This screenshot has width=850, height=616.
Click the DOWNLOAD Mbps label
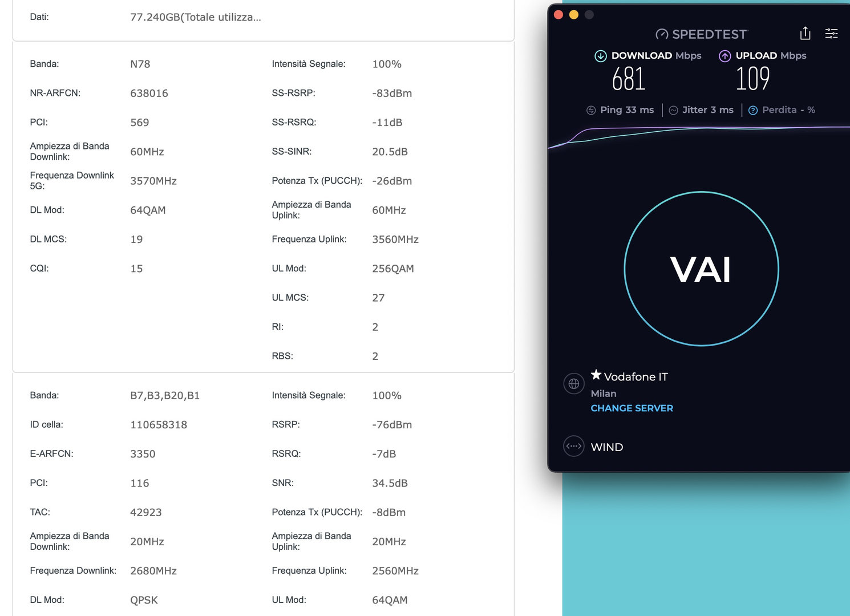click(x=656, y=55)
